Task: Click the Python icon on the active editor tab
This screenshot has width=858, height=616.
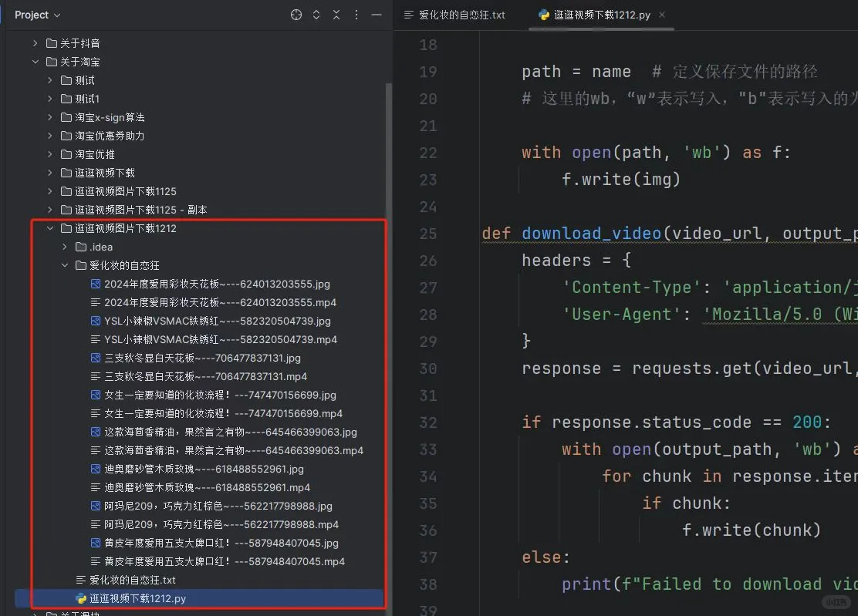Action: tap(544, 15)
